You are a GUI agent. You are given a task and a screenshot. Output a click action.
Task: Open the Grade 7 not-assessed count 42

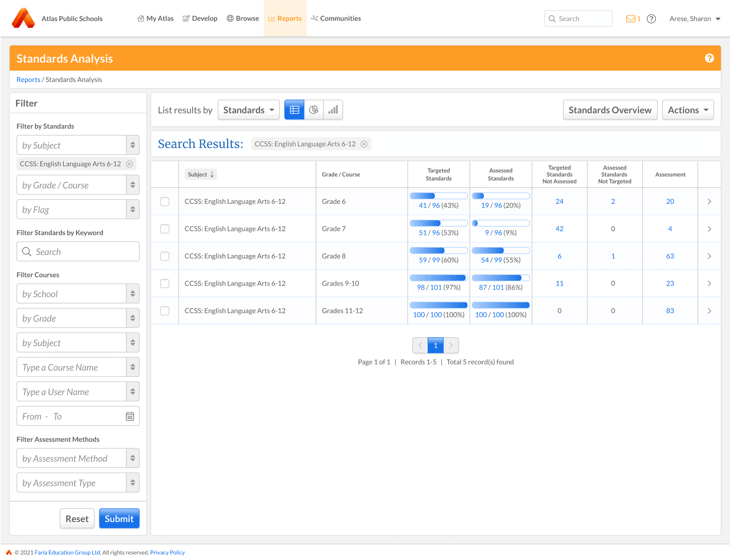point(560,229)
